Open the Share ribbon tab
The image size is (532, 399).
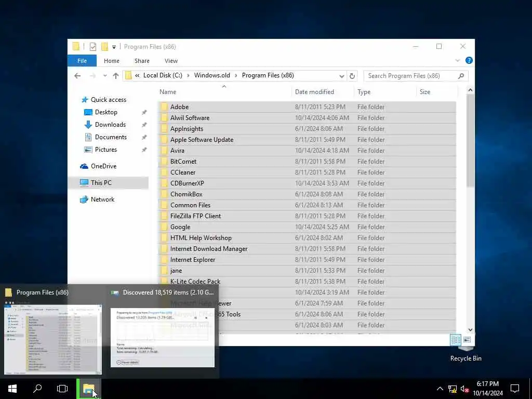[142, 61]
